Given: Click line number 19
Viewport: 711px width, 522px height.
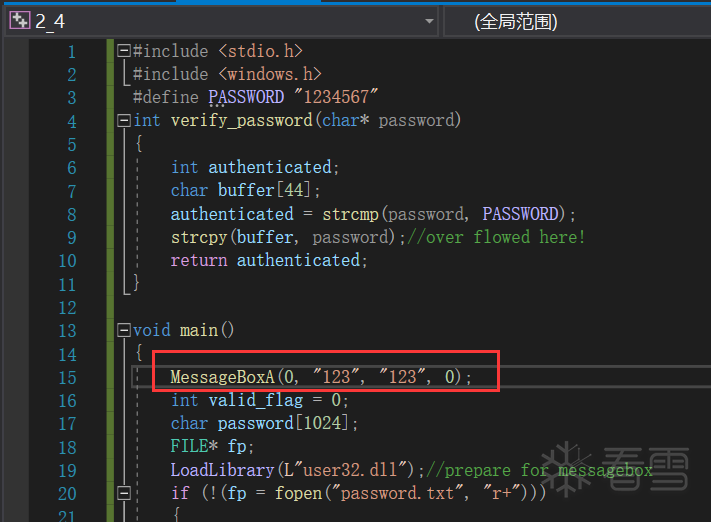Looking at the screenshot, I should click(68, 470).
